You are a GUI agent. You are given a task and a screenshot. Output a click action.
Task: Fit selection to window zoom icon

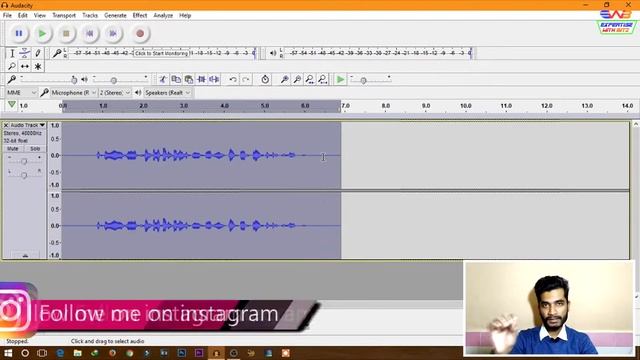click(x=310, y=79)
